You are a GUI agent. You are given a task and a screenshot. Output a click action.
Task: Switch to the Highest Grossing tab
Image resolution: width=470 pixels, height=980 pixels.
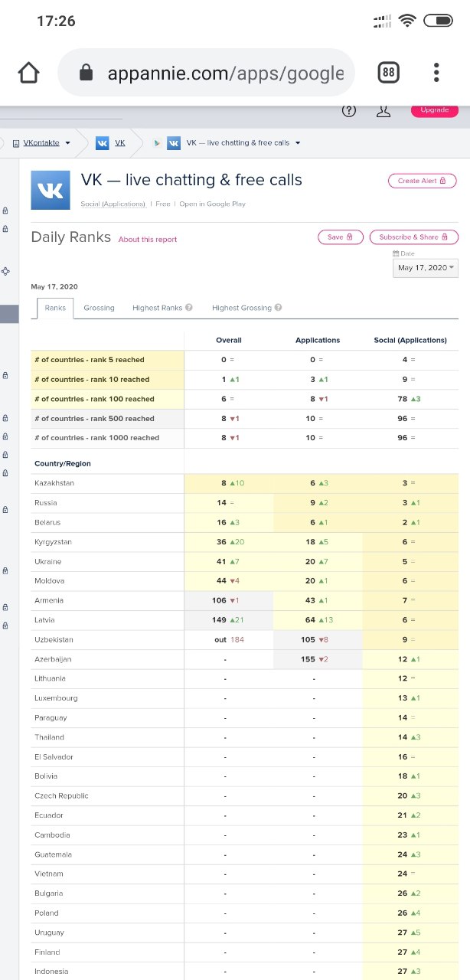click(x=242, y=308)
